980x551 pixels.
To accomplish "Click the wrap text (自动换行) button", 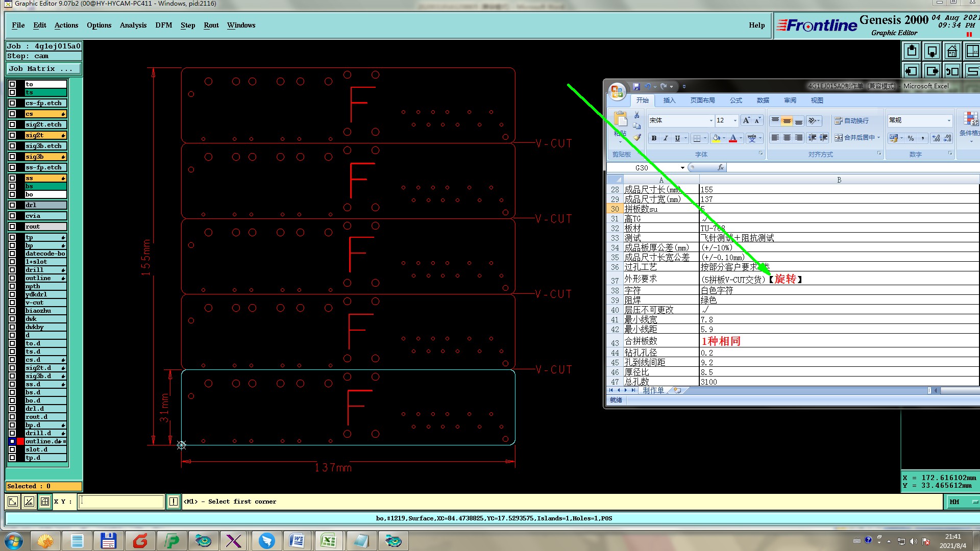I will [851, 121].
